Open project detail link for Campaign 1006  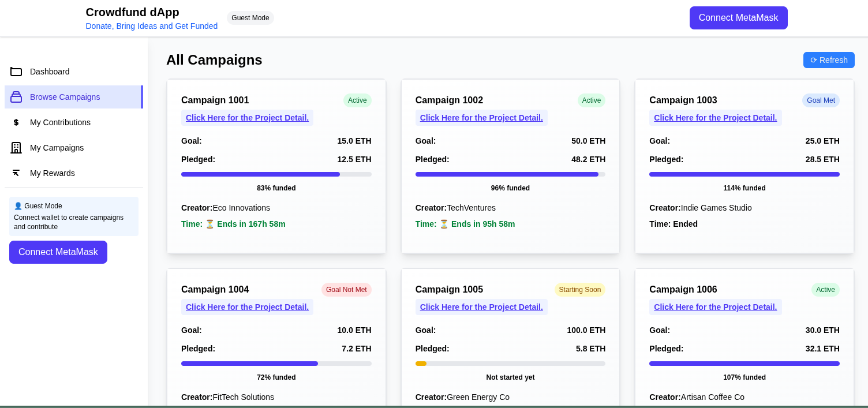[715, 307]
